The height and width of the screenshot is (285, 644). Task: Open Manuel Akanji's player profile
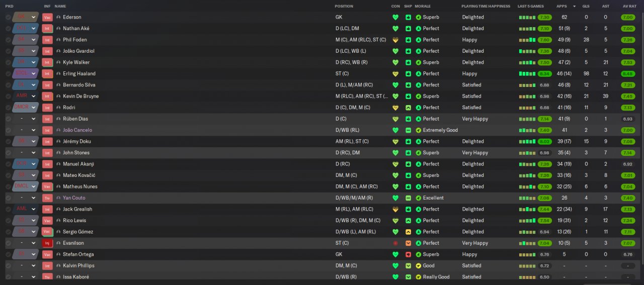(x=78, y=164)
